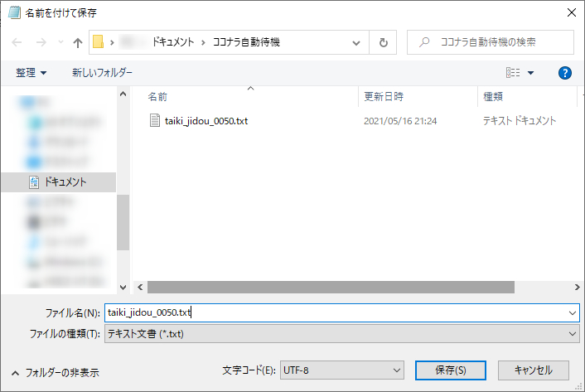Sort by the 更新日時 column header
585x392 pixels.
(x=384, y=97)
